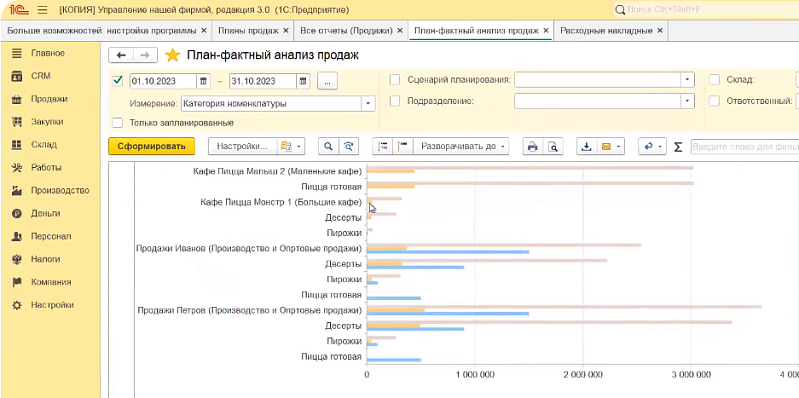799x398 pixels.
Task: Click collapse all groups icon
Action: tap(403, 146)
